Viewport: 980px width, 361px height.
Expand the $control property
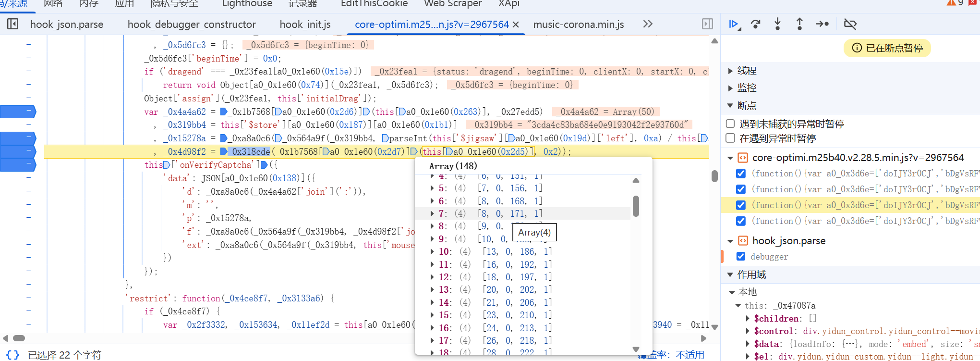748,331
